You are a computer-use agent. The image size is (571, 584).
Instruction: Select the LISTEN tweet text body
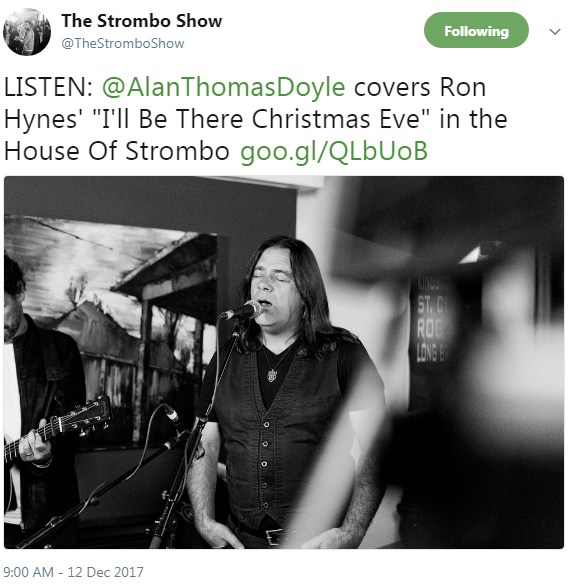(256, 120)
